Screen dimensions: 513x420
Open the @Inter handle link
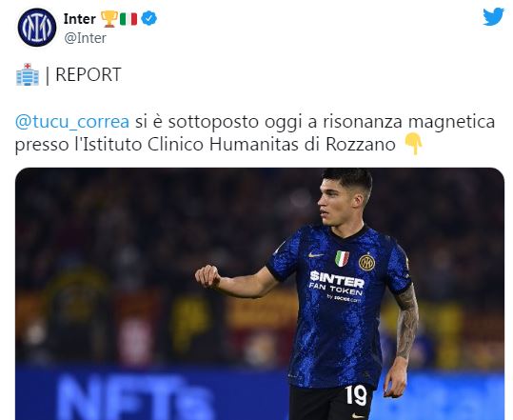[85, 38]
